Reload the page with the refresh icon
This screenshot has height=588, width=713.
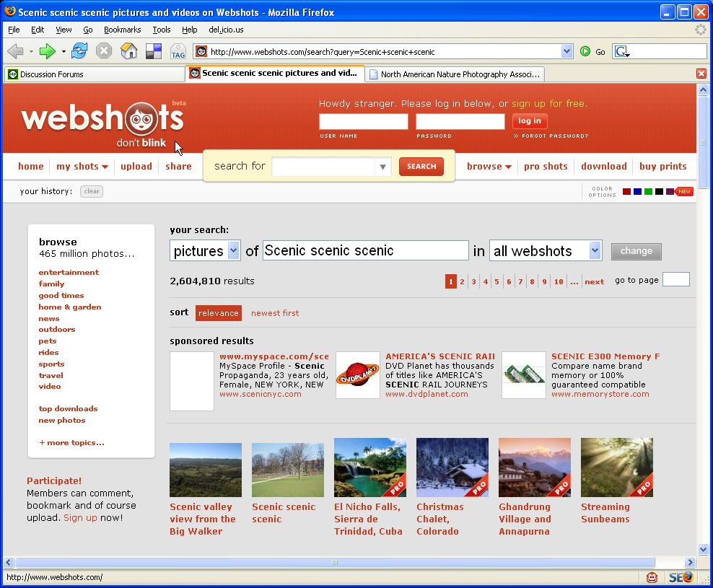[79, 51]
